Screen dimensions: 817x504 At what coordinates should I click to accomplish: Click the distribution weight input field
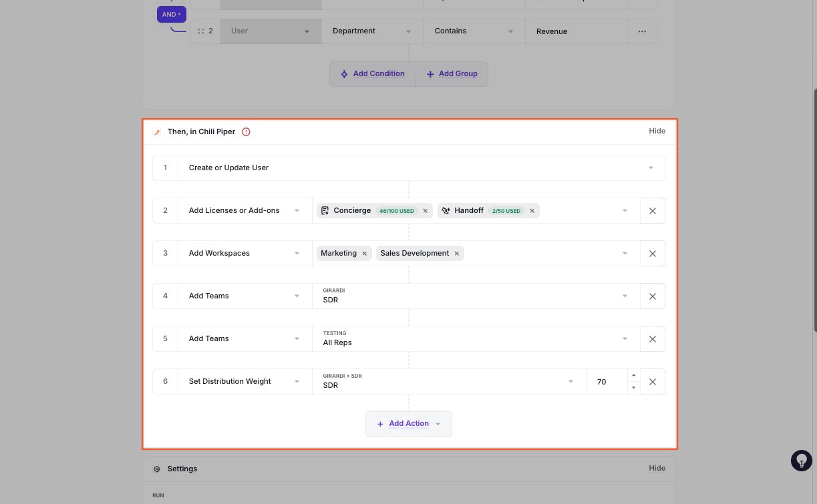(606, 382)
